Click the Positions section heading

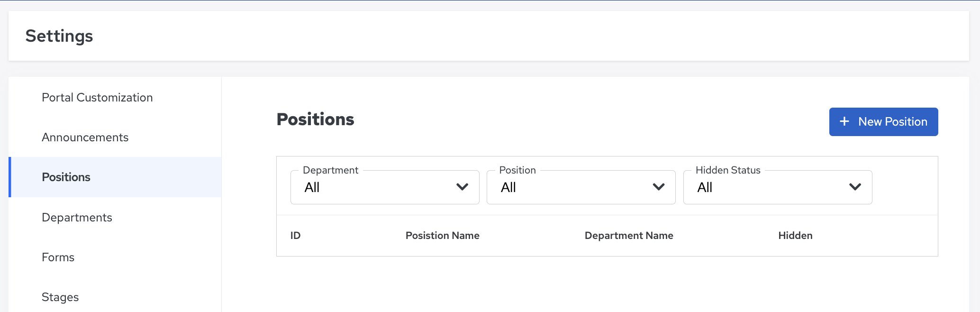tap(315, 119)
